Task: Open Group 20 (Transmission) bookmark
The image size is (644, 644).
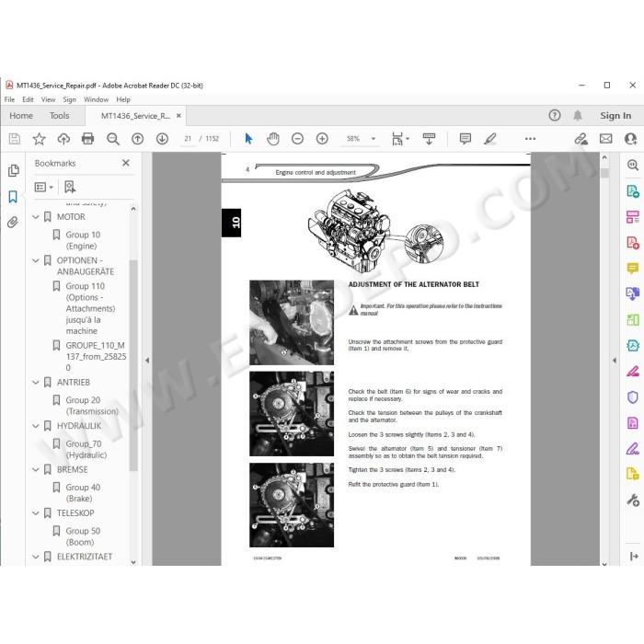Action: coord(92,406)
